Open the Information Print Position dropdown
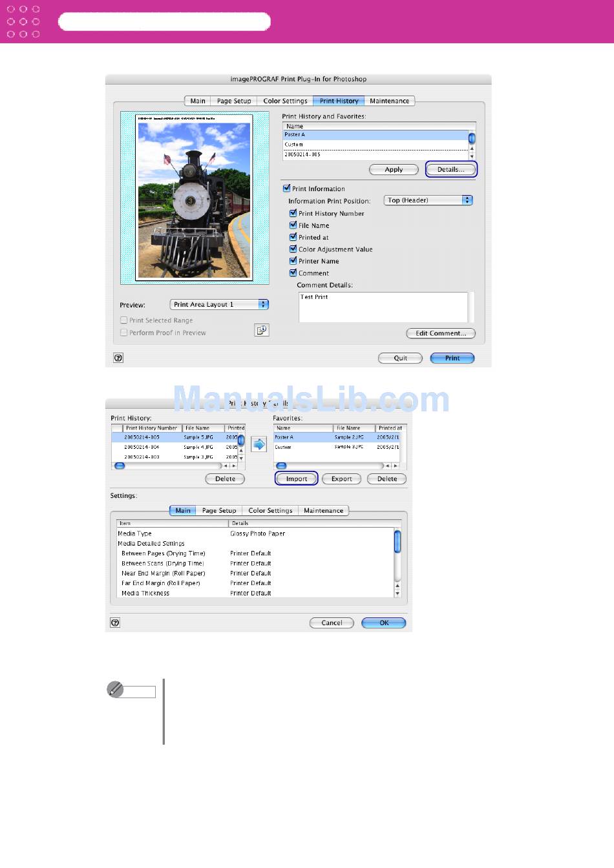Viewport: 614px width, 868px height. tap(429, 200)
